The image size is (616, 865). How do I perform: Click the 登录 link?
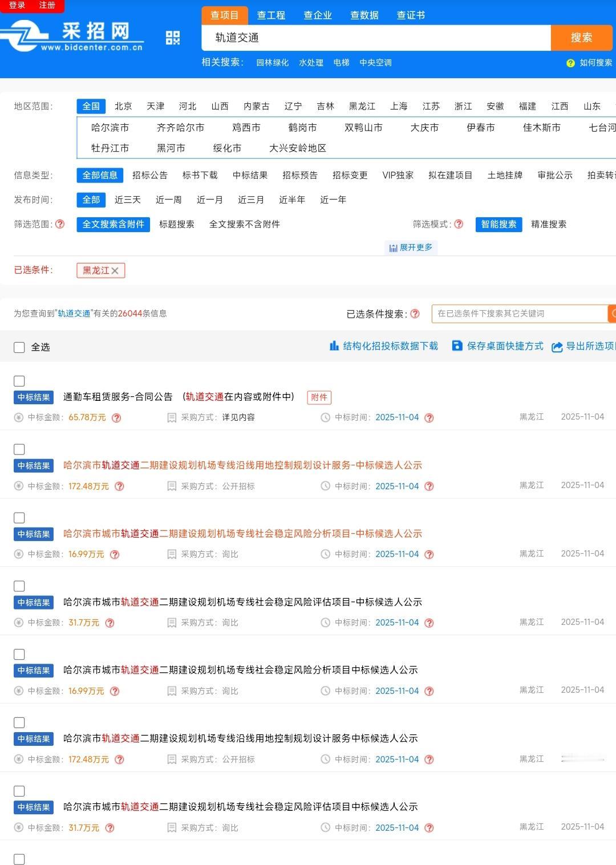17,5
